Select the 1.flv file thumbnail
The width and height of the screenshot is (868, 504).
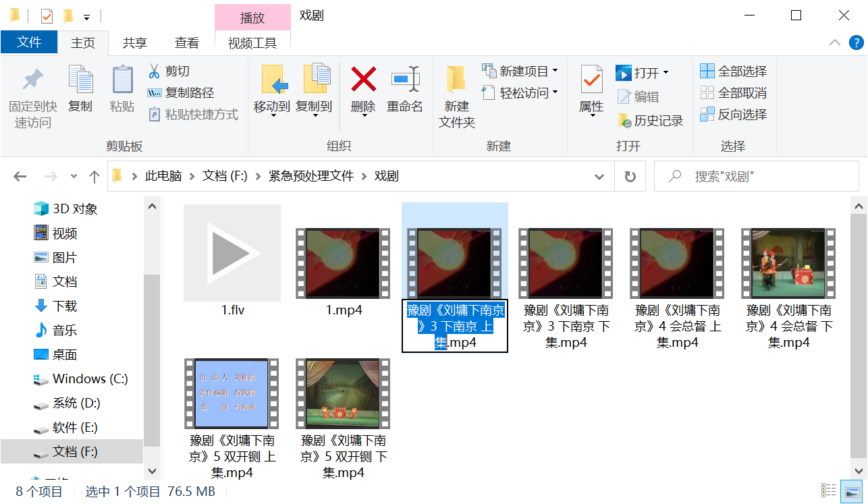pos(232,253)
